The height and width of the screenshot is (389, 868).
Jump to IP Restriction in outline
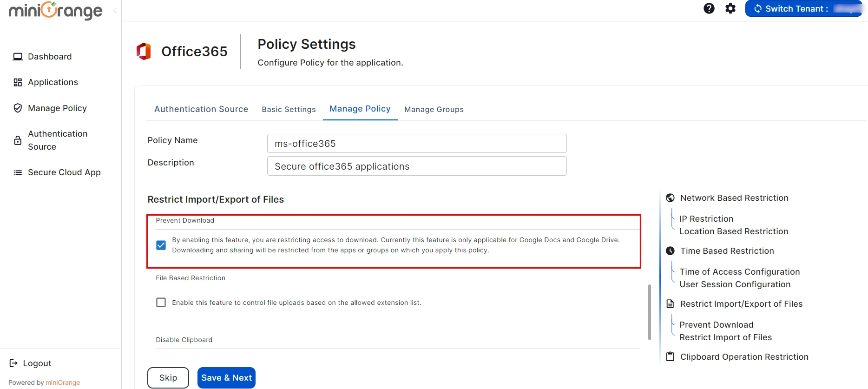click(706, 219)
